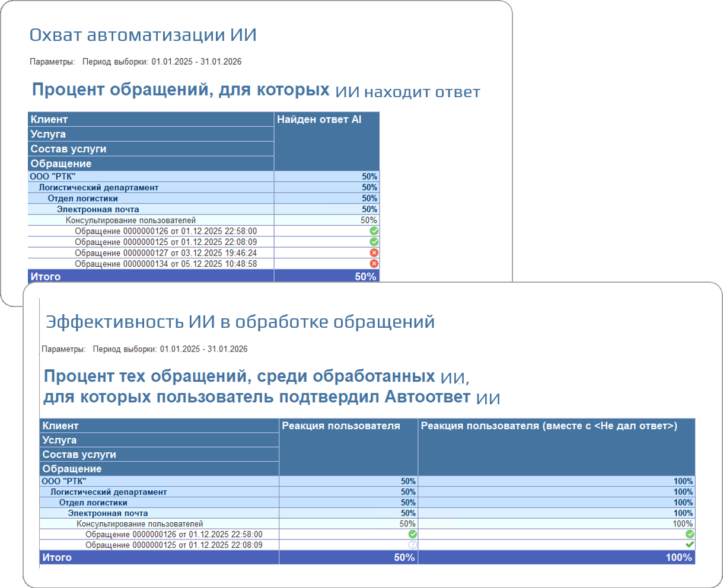The height and width of the screenshot is (588, 723).
Task: Select Электронная почта row in the efficiency report
Action: [367, 513]
